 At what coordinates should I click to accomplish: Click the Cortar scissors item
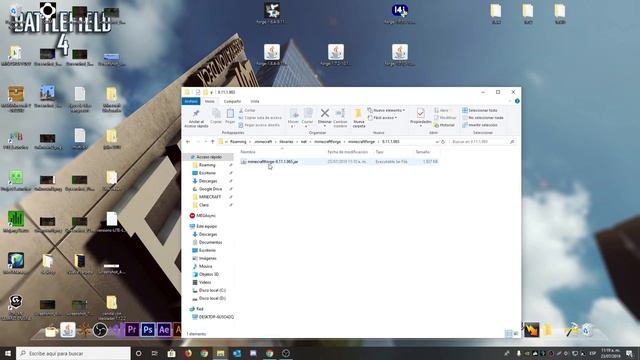tap(247, 110)
